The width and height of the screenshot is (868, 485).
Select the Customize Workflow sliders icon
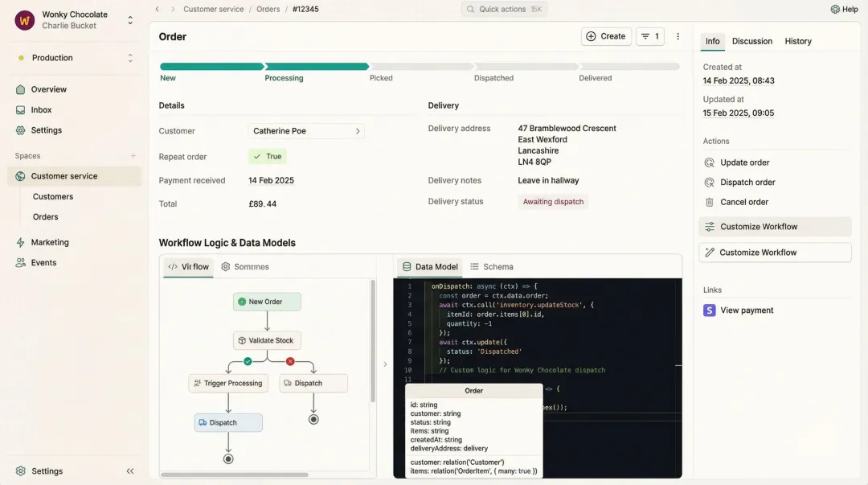[710, 226]
